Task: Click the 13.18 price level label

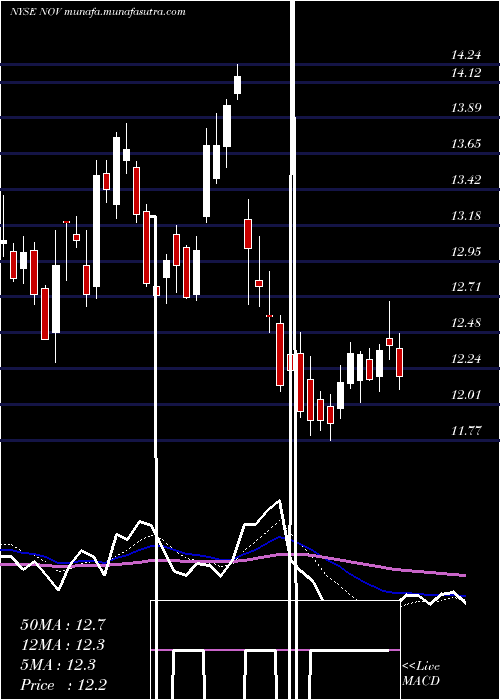Action: (466, 216)
